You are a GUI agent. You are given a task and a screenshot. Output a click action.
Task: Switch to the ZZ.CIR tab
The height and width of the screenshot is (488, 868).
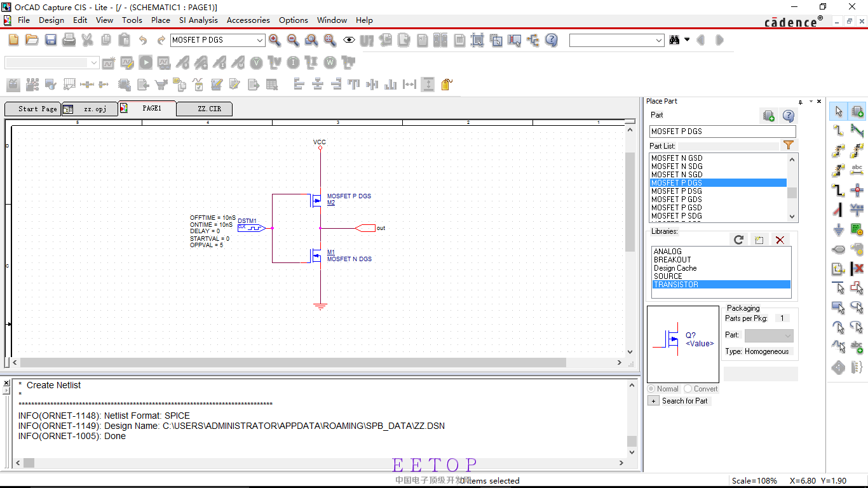point(209,109)
